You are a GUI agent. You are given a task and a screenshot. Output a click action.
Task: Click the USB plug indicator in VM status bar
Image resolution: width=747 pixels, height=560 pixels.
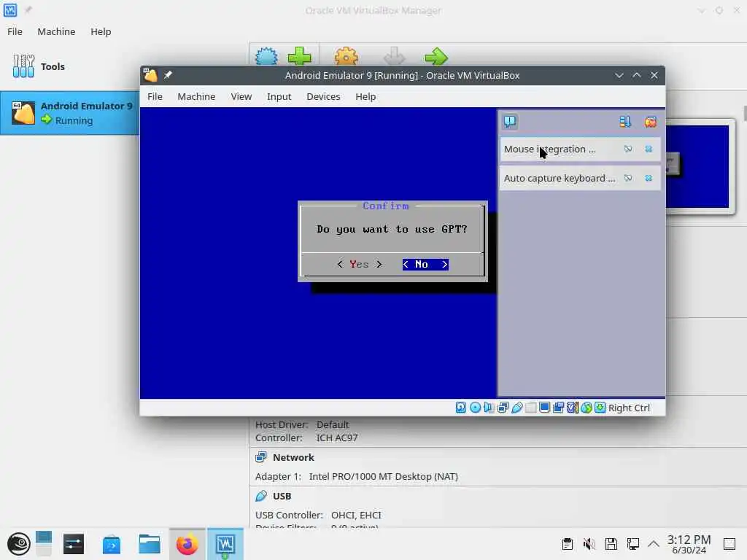(517, 408)
